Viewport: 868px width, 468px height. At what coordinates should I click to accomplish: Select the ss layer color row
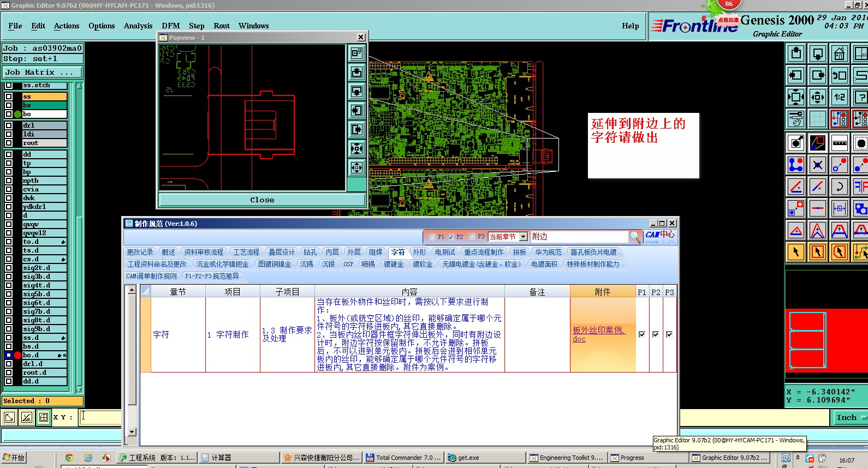pyautogui.click(x=44, y=97)
